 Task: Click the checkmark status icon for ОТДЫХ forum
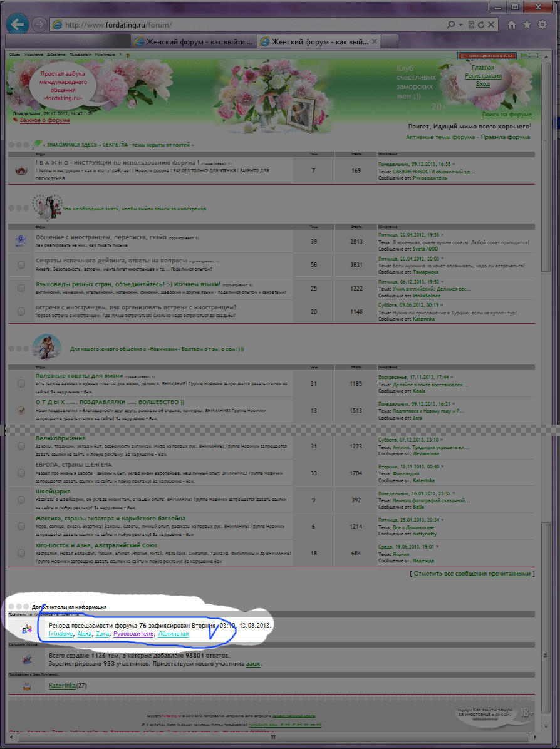click(x=21, y=410)
